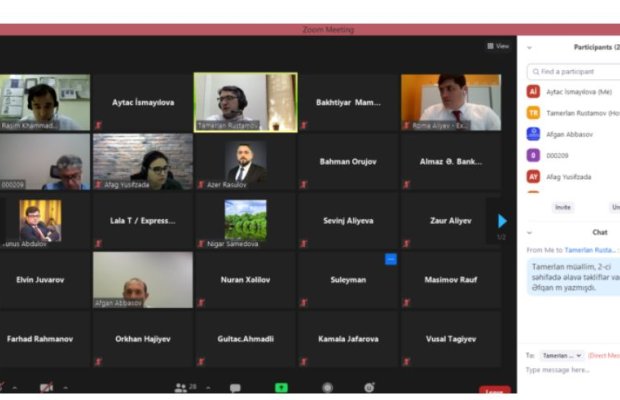Click muted mic icon on Zaur Aliyev tile

[406, 243]
